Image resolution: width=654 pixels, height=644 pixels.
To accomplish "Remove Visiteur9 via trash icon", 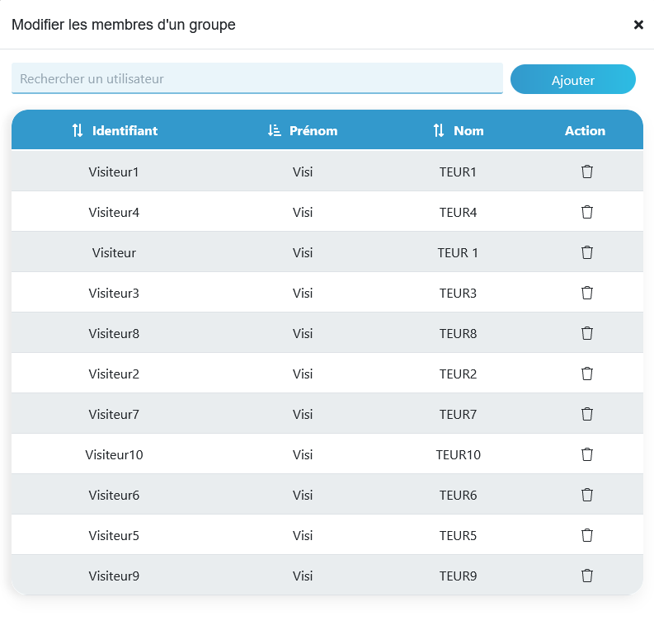I will [x=587, y=576].
